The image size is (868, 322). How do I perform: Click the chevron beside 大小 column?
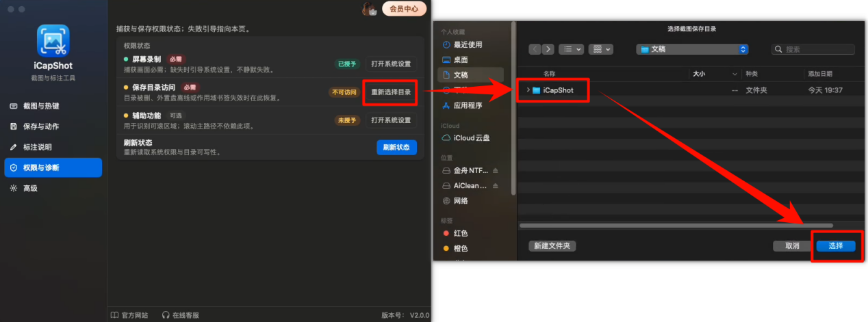(x=735, y=73)
